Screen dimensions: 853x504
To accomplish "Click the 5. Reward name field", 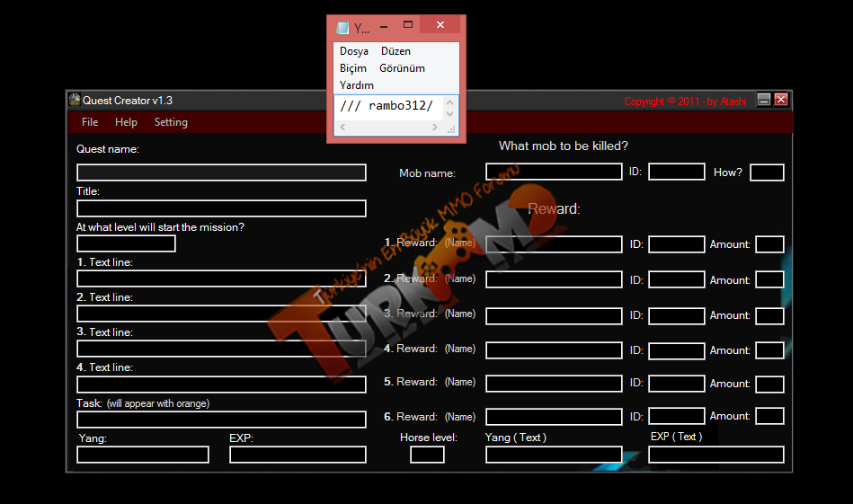I will coord(554,384).
